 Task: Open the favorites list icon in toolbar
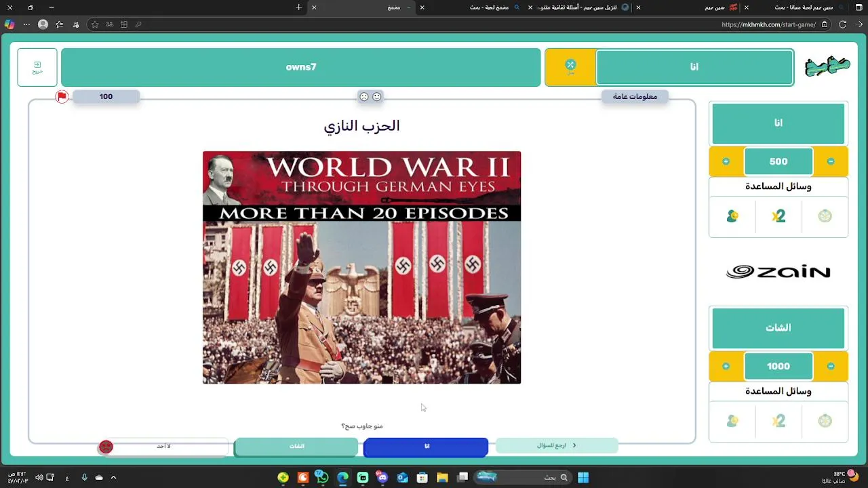(60, 24)
